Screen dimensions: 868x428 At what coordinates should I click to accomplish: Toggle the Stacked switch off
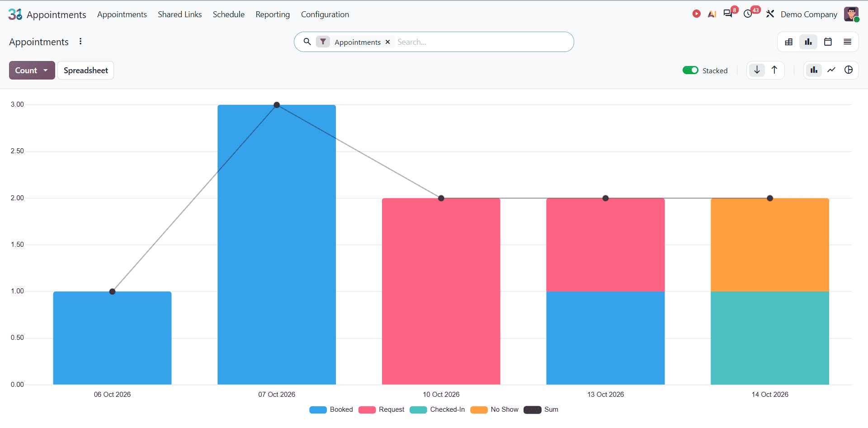click(690, 70)
